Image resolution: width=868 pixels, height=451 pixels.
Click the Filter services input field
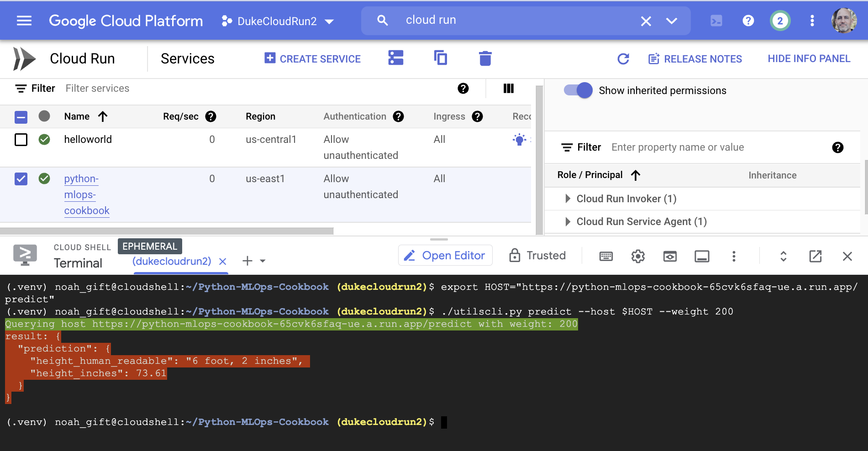(256, 89)
